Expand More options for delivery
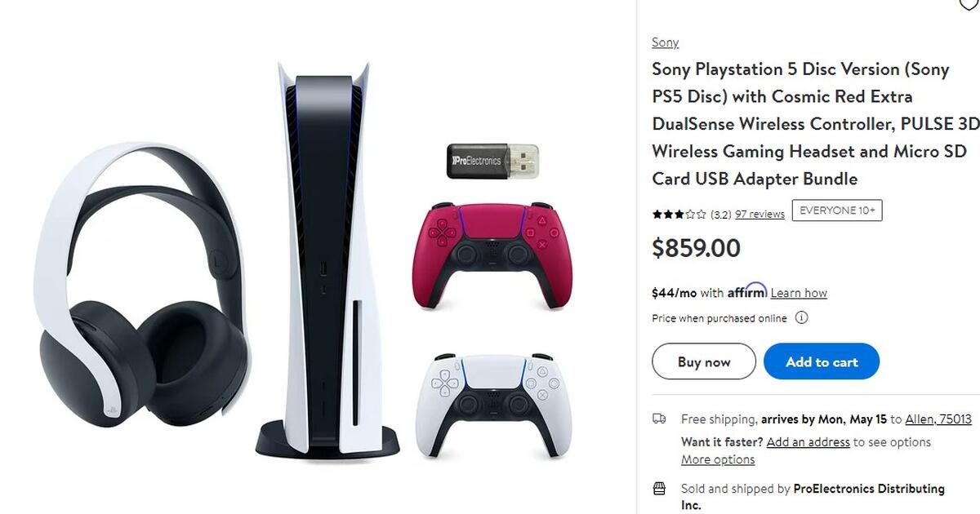The height and width of the screenshot is (514, 980). [x=717, y=459]
